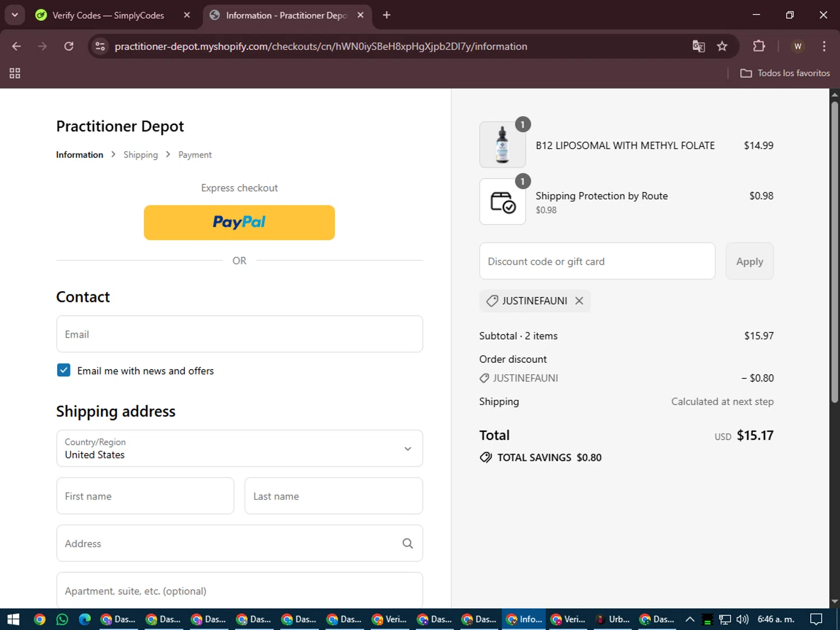Viewport: 840px width, 630px height.
Task: Close the Information - Practitioner Depot tab
Action: click(x=361, y=15)
